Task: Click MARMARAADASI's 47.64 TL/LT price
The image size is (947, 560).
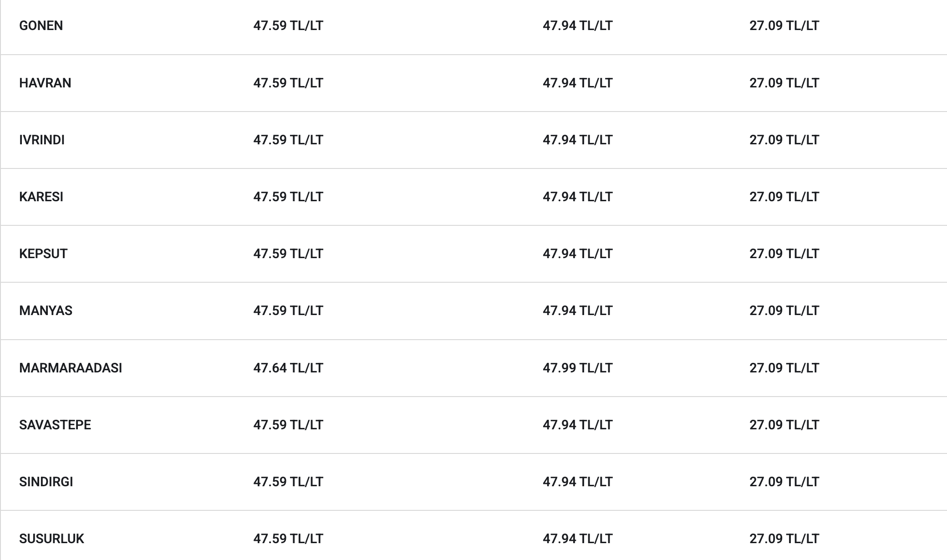Action: tap(288, 368)
